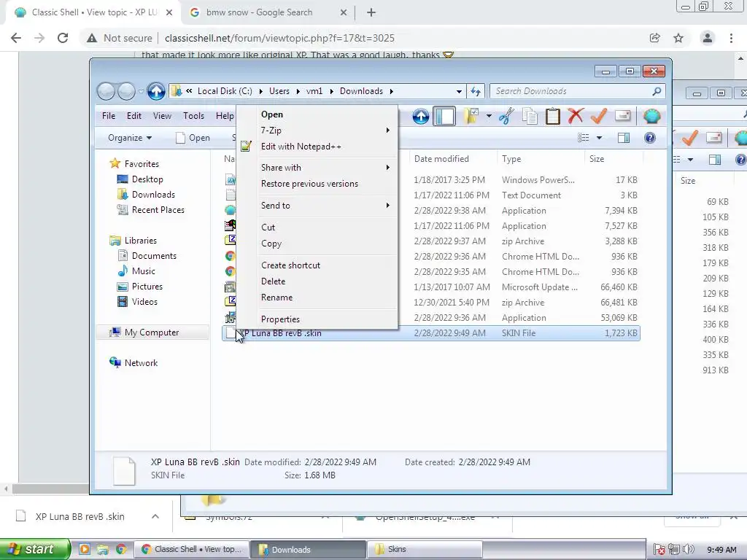Screen dimensions: 747x560
Task: Open a new Chrome tab
Action: click(x=371, y=13)
